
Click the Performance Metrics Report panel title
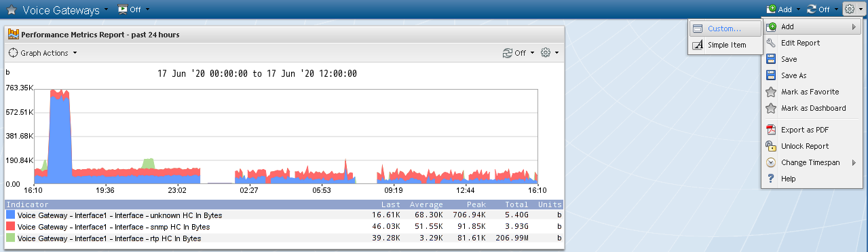coord(100,34)
